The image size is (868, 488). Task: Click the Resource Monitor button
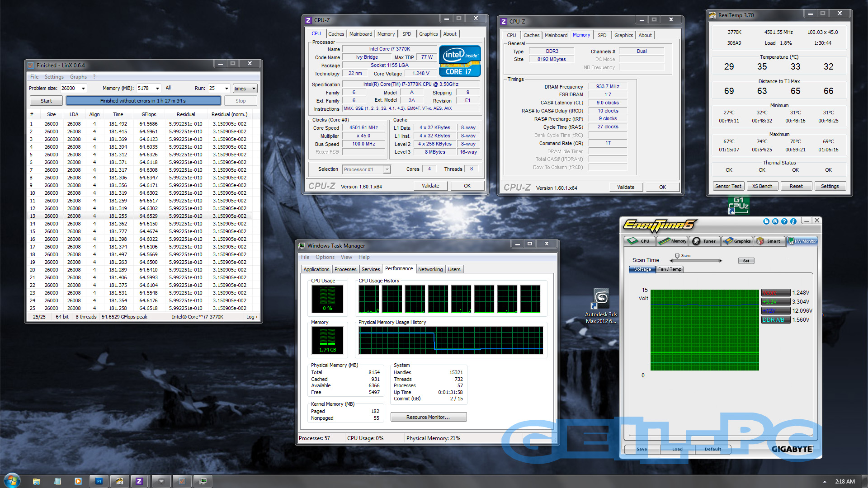pos(428,417)
